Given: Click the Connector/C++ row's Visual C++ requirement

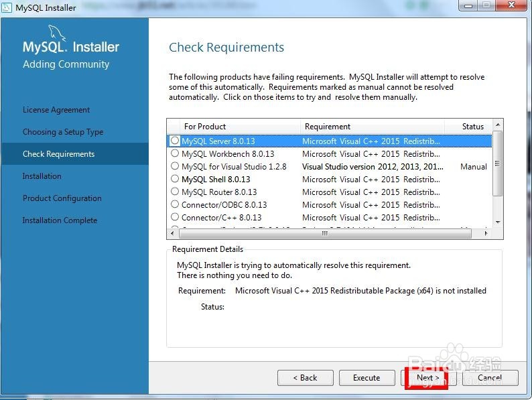Looking at the screenshot, I should click(371, 218).
